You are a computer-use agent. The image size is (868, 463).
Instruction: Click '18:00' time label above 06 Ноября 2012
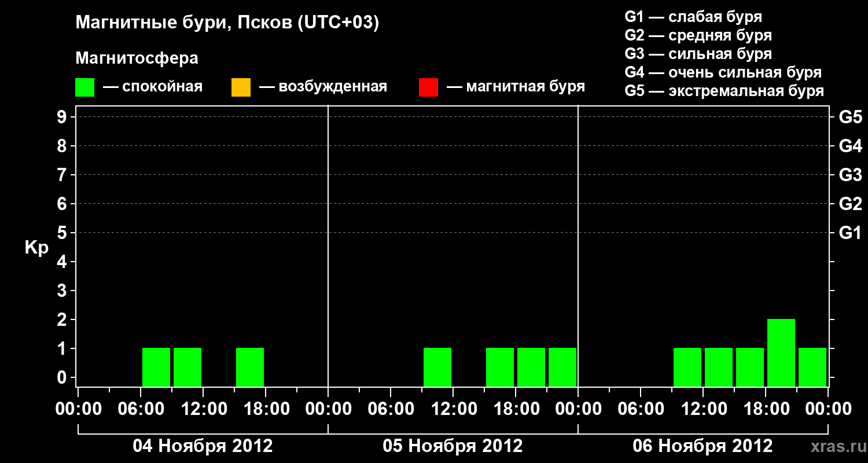pos(766,409)
